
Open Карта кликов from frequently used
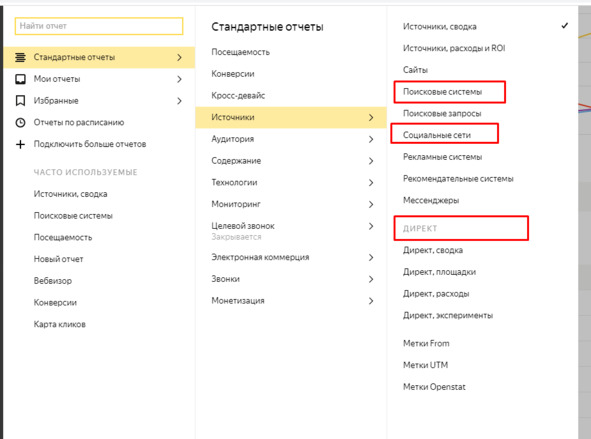(x=60, y=324)
